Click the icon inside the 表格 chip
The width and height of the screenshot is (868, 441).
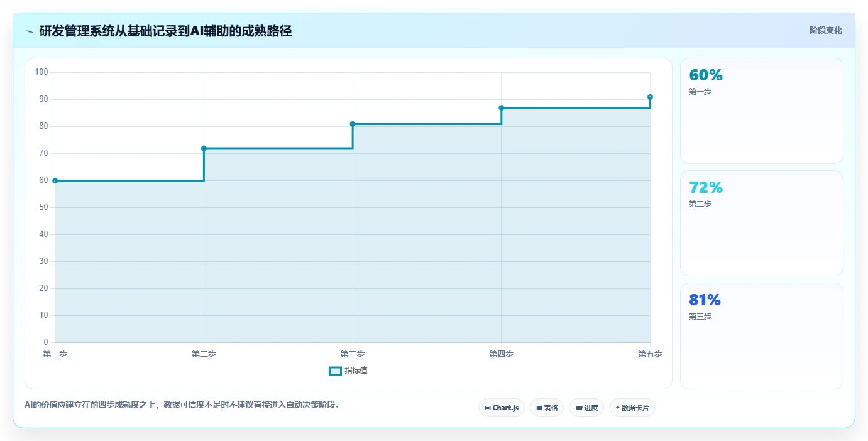pyautogui.click(x=539, y=408)
